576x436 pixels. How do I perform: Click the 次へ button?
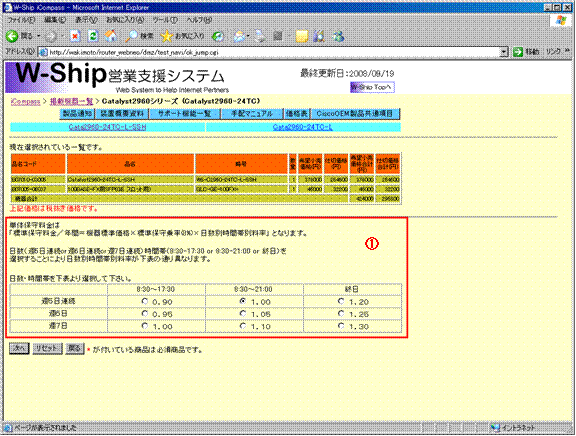pyautogui.click(x=19, y=349)
